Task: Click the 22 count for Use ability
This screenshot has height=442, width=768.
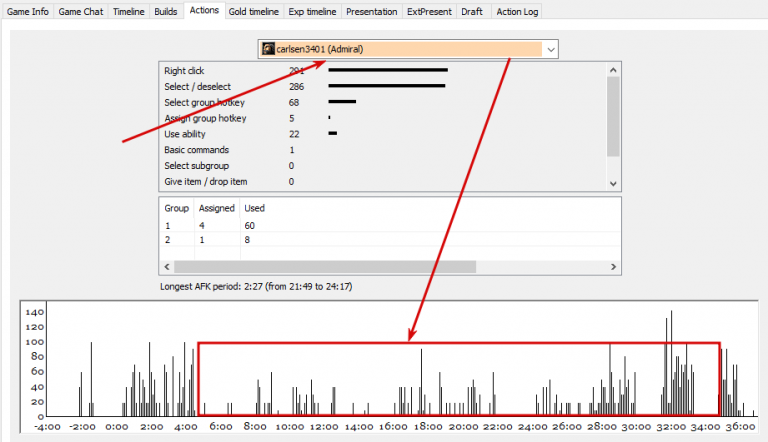Action: (294, 134)
